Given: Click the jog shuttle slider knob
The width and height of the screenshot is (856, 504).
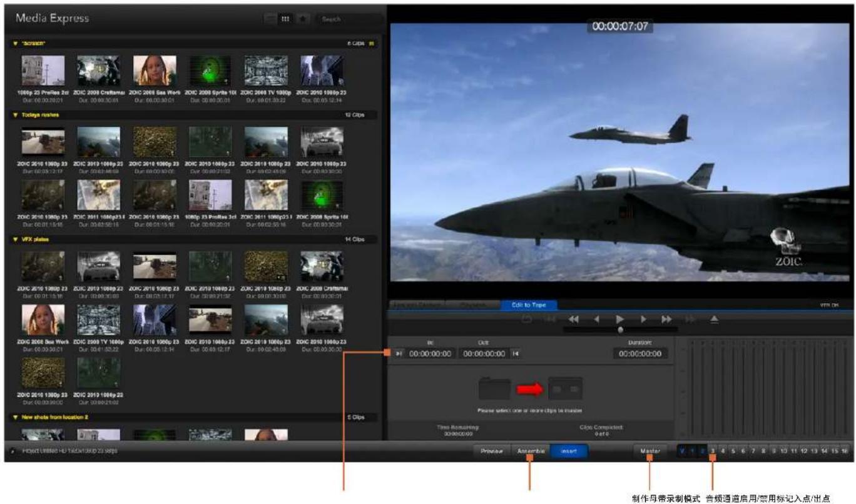Looking at the screenshot, I should pyautogui.click(x=620, y=329).
